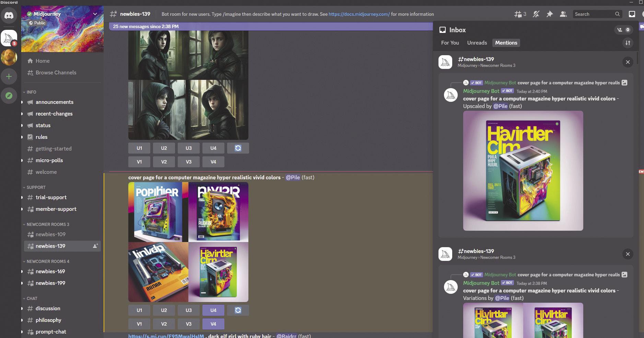644x338 pixels.
Task: Switch Inbox to For You tab
Action: point(450,43)
